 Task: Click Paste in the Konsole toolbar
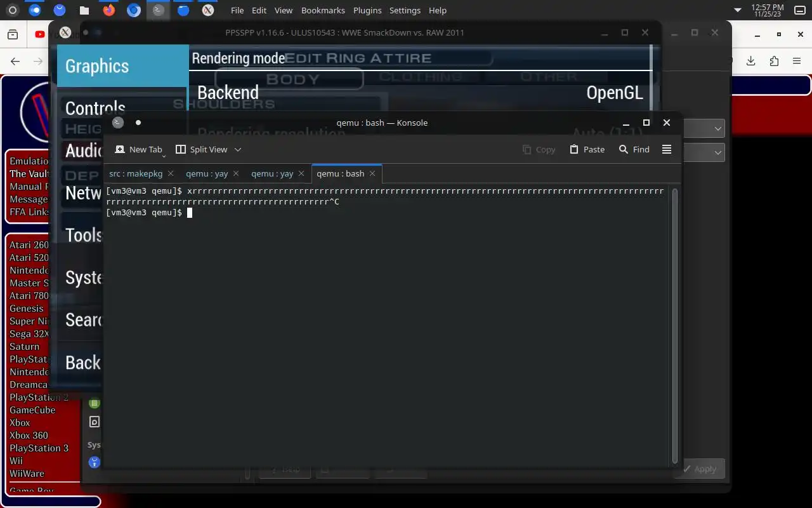pos(587,149)
